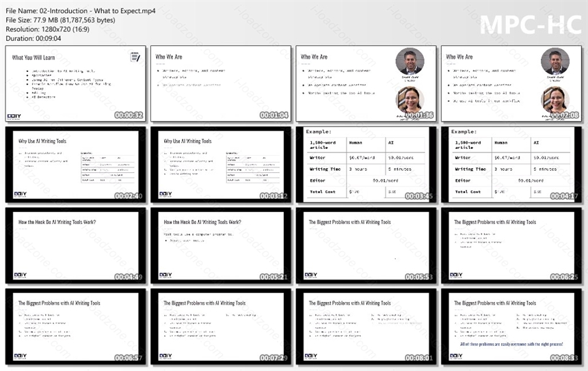Open the thumbnail at 00:01:36
588x371 pixels.
pos(366,83)
